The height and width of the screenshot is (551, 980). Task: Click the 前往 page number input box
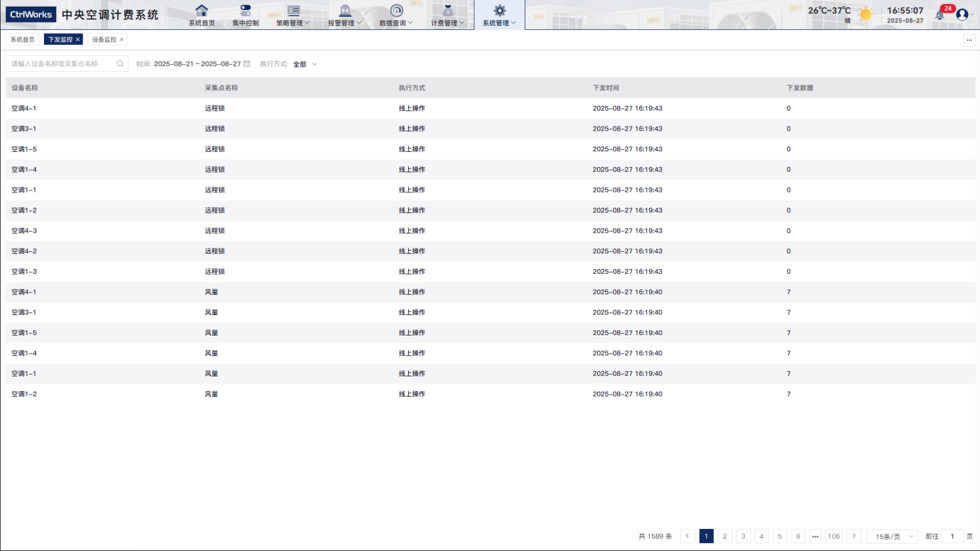(x=952, y=536)
